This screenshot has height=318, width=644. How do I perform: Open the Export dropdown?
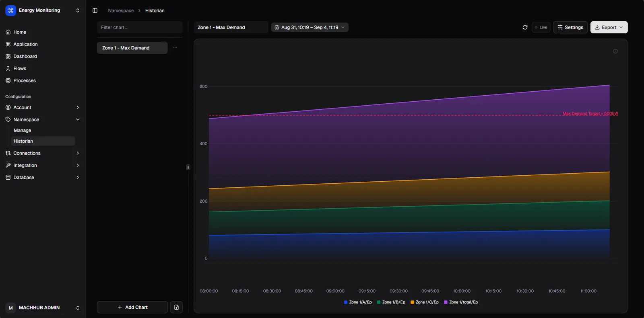pos(609,27)
